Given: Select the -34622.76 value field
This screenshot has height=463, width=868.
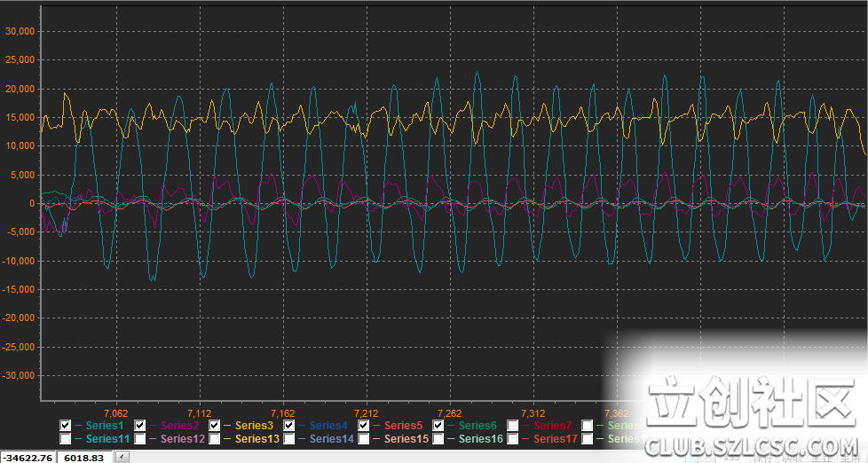Looking at the screenshot, I should coord(28,458).
